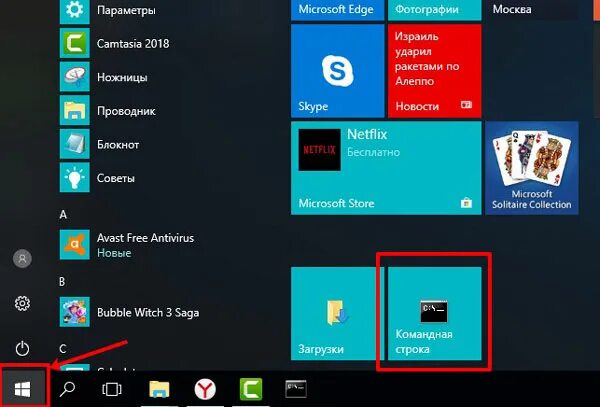The height and width of the screenshot is (407, 600).
Task: Click the taskbar search magnifier icon
Action: coord(67,389)
